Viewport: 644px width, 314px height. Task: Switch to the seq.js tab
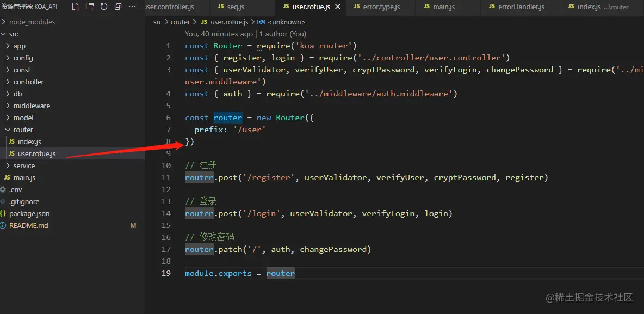[242, 7]
